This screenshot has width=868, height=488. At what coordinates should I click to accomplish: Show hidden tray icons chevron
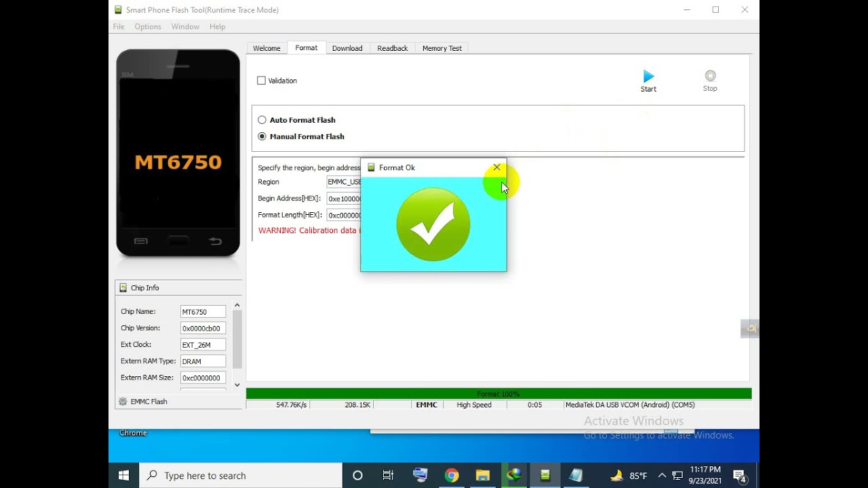[x=662, y=476]
